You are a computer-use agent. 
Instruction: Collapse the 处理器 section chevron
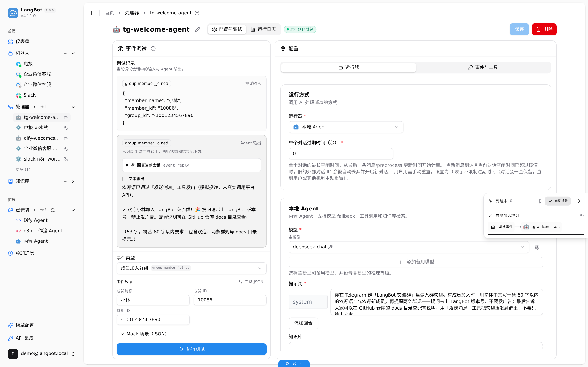click(x=73, y=107)
